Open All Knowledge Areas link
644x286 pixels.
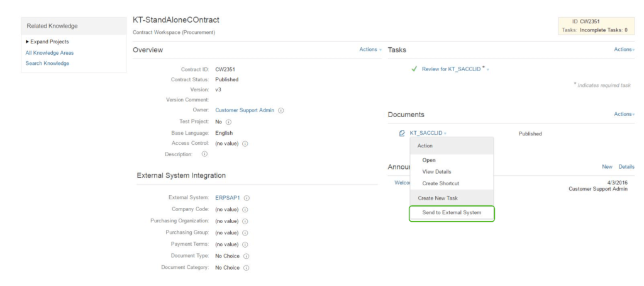tap(50, 53)
